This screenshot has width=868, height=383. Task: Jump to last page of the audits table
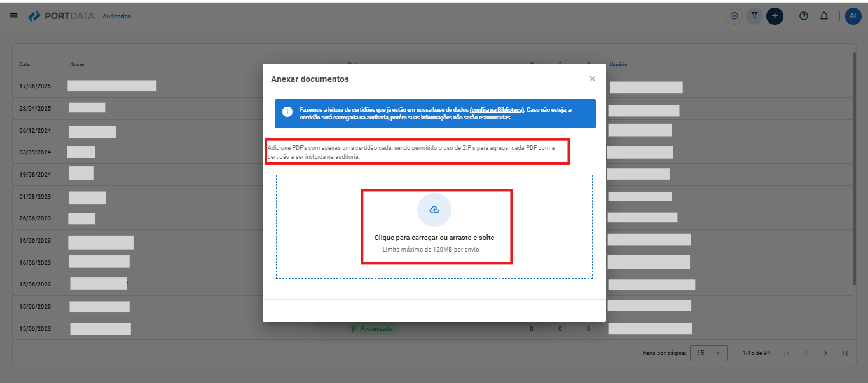point(844,353)
